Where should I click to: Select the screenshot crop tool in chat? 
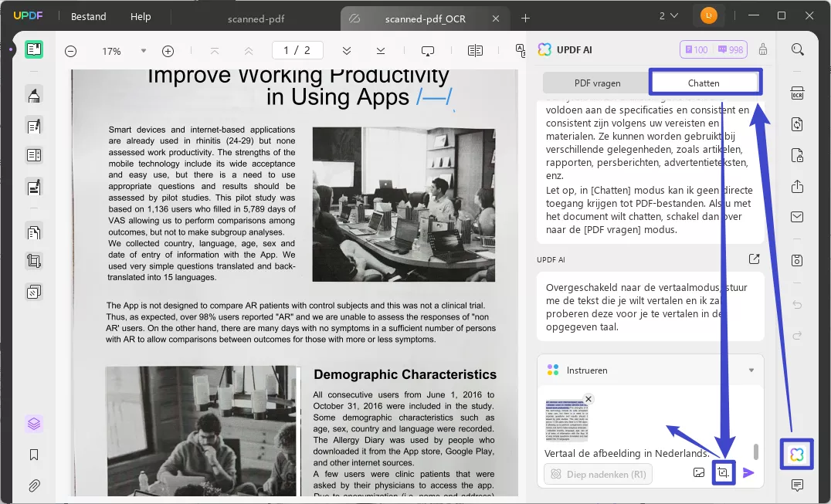[723, 472]
